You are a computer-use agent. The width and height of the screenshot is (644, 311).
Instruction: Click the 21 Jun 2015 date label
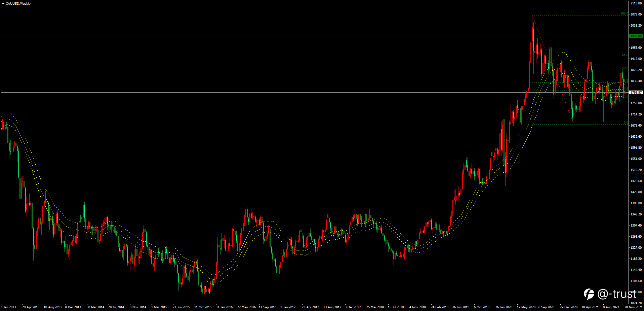coord(181,307)
